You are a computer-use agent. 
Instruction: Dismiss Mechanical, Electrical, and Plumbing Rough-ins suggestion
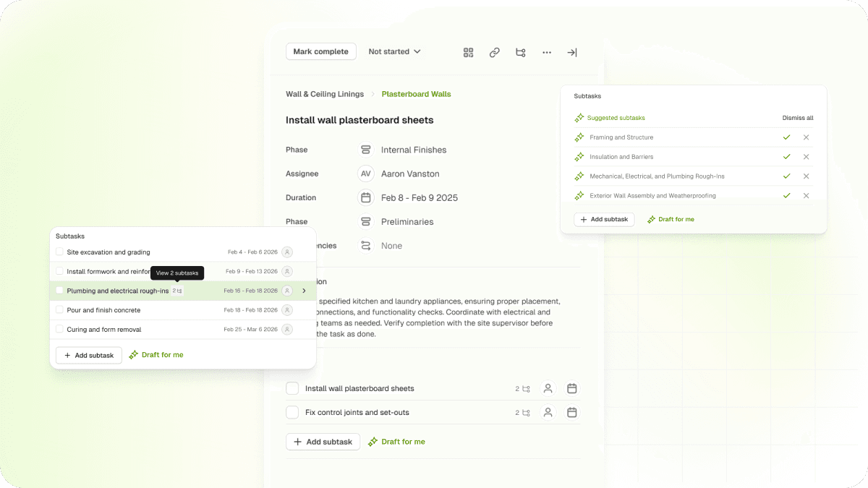[x=806, y=176]
